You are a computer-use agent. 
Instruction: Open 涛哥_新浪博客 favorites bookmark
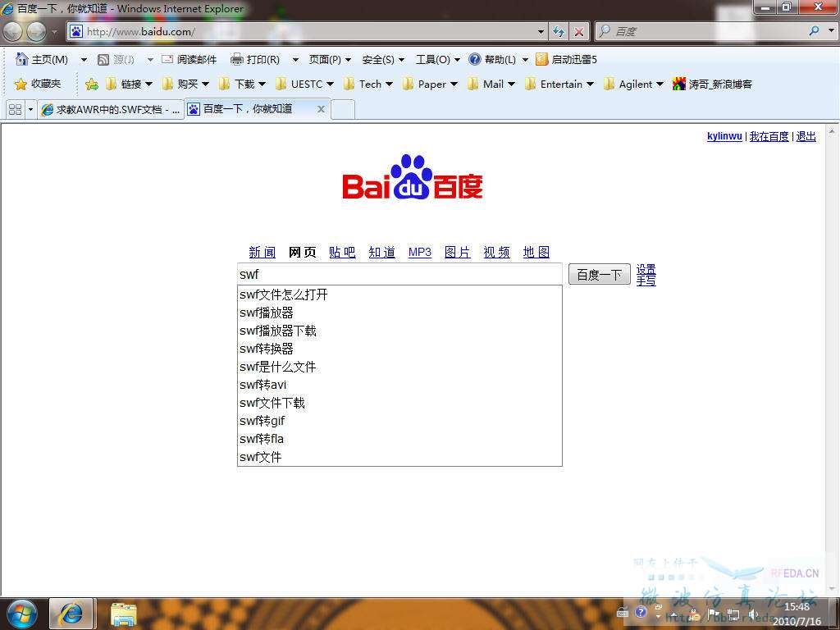click(x=713, y=84)
